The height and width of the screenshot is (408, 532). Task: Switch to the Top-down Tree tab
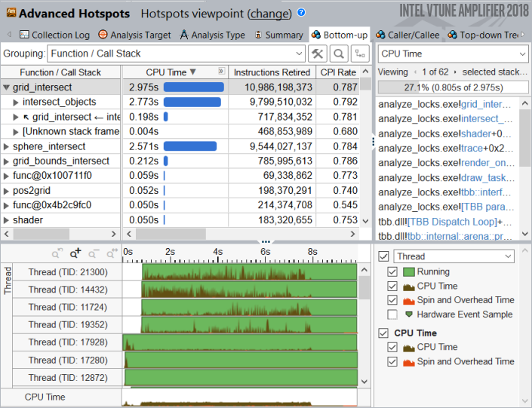[x=484, y=35]
